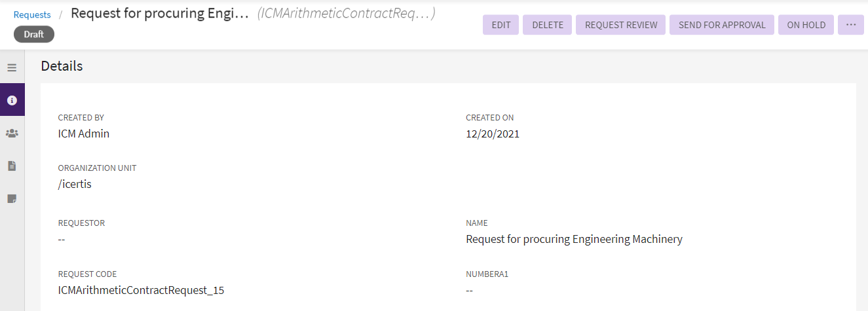Send the request for approval
The width and height of the screenshot is (868, 311).
pyautogui.click(x=722, y=25)
